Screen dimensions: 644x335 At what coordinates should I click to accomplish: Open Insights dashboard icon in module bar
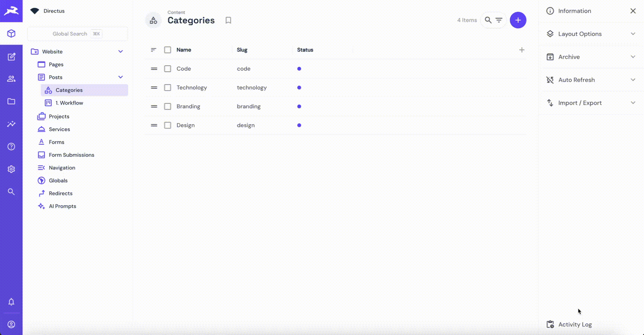point(11,124)
